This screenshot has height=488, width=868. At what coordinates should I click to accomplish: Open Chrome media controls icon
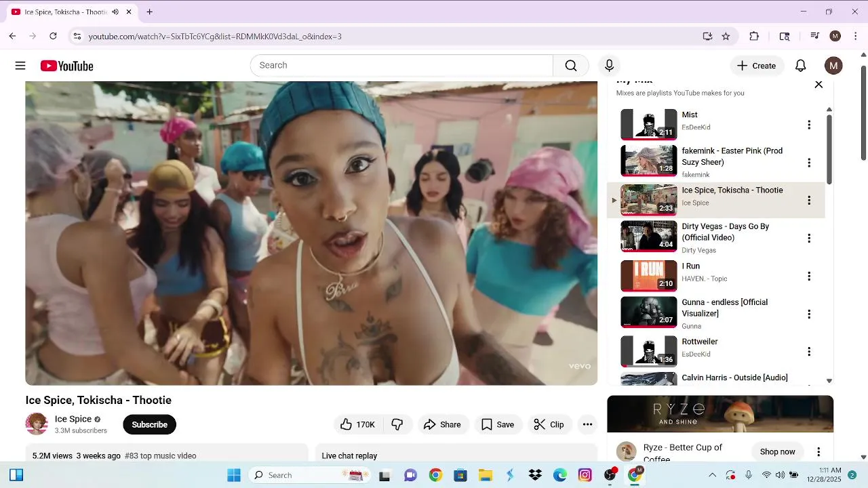click(x=815, y=37)
